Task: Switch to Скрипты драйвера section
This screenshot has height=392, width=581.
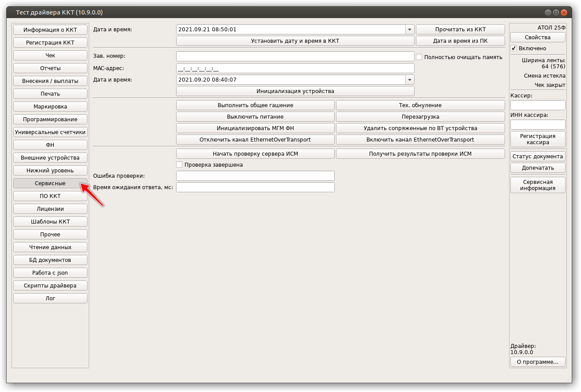Action: pyautogui.click(x=50, y=286)
